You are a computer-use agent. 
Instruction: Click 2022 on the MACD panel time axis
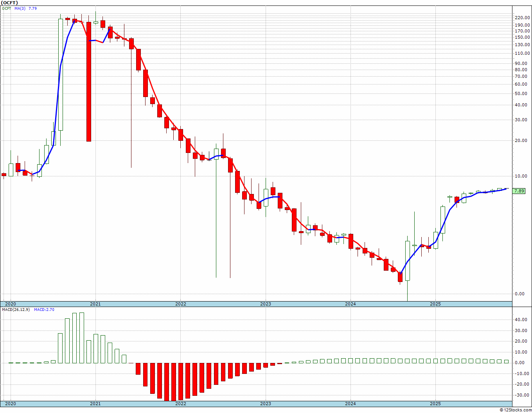coord(180,404)
